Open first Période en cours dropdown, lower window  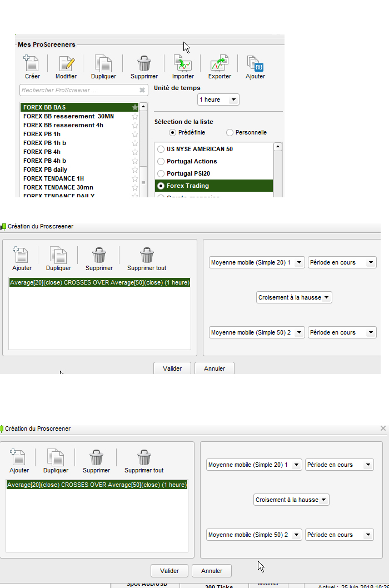(x=340, y=465)
